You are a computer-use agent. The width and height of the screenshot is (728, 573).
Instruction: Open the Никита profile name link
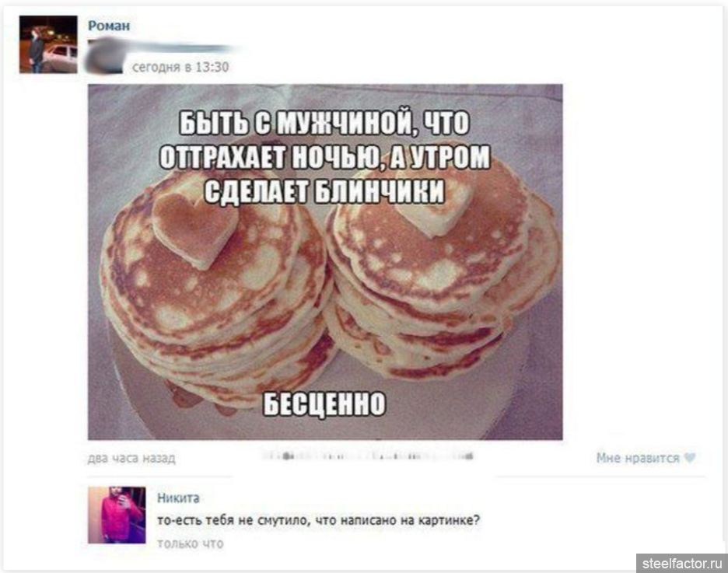tap(178, 498)
